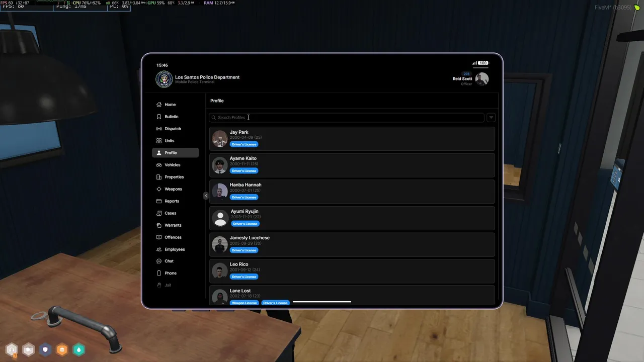Click the second grey hexagon HUD icon
This screenshot has height=362, width=644.
tap(29, 349)
